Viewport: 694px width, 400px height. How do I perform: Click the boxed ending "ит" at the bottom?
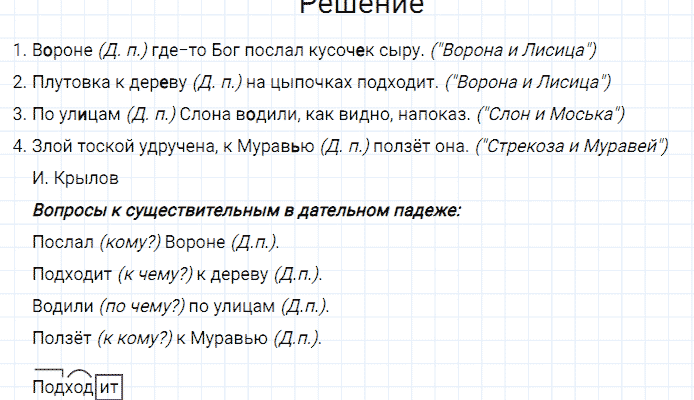[x=108, y=386]
